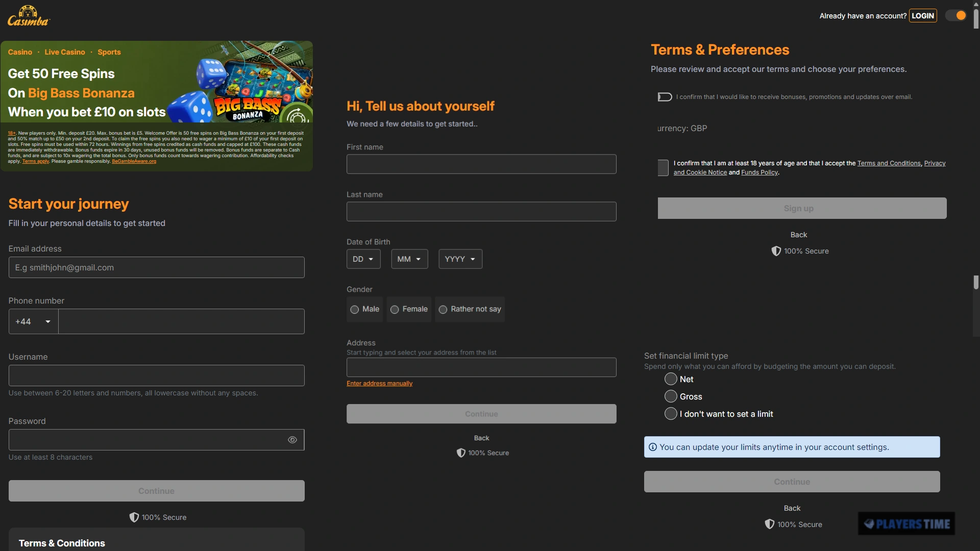Click Back under personal details Continue
Image resolution: width=980 pixels, height=551 pixels.
pyautogui.click(x=481, y=438)
